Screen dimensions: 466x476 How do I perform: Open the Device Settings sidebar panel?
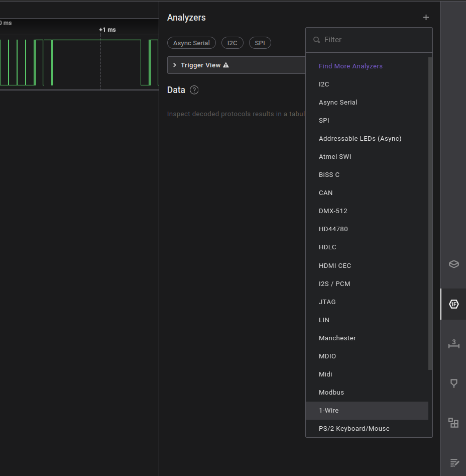click(x=453, y=264)
